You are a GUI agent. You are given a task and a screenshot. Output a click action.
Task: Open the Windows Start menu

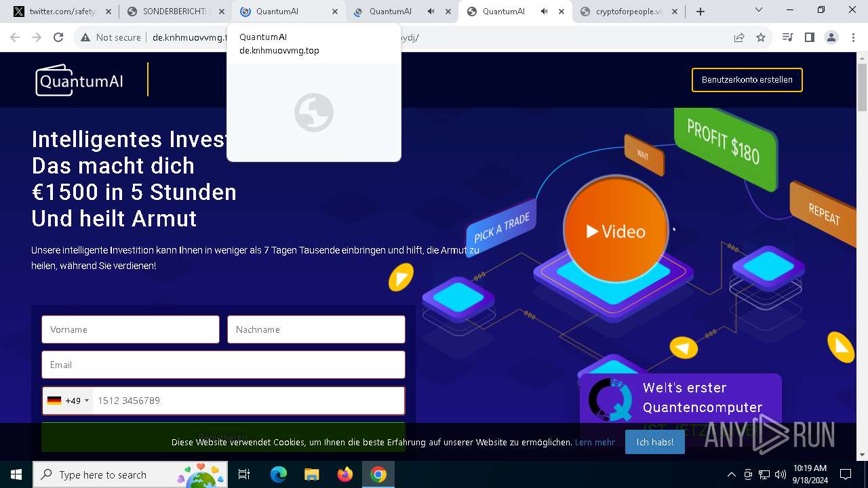point(16,474)
